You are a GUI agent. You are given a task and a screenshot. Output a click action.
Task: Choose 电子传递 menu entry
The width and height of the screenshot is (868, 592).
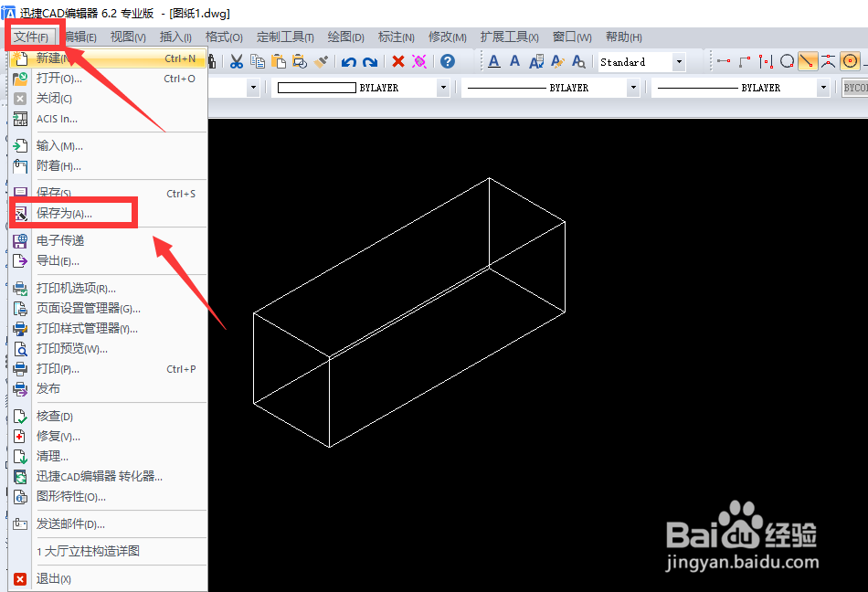click(108, 240)
